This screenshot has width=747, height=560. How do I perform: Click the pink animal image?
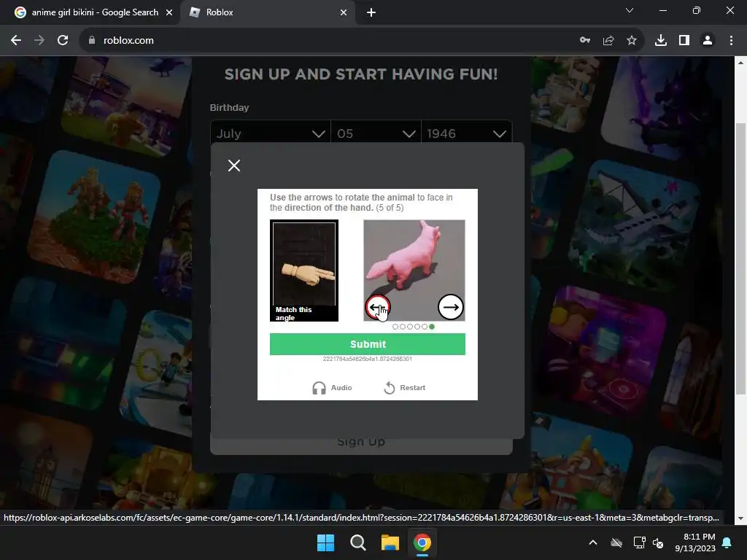click(x=414, y=270)
